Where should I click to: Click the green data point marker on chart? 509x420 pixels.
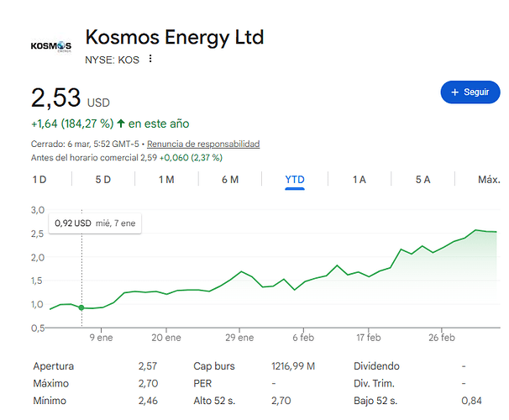pyautogui.click(x=81, y=307)
